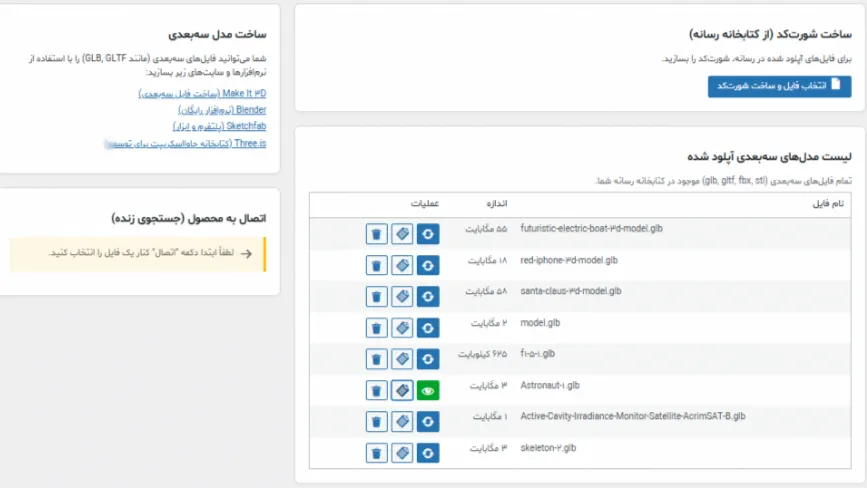Click the 58 megabyte size of santa-claus
This screenshot has width=867, height=488.
coord(486,291)
